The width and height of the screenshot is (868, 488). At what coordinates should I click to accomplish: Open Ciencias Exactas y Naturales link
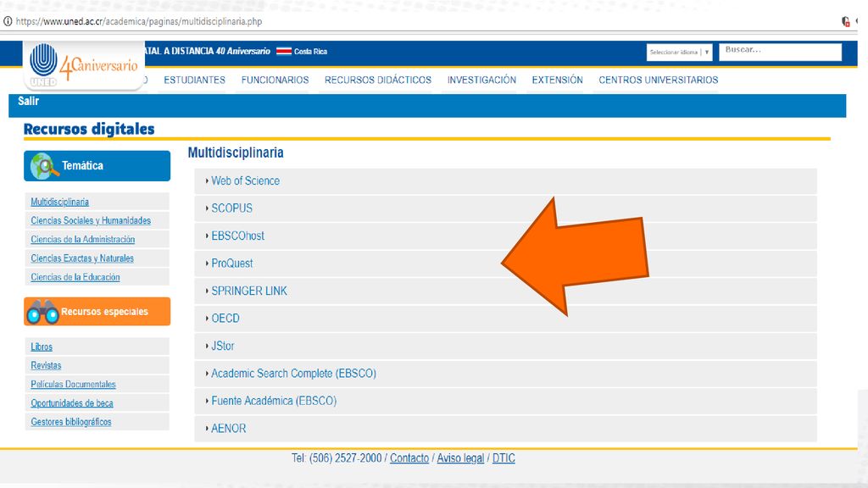82,258
